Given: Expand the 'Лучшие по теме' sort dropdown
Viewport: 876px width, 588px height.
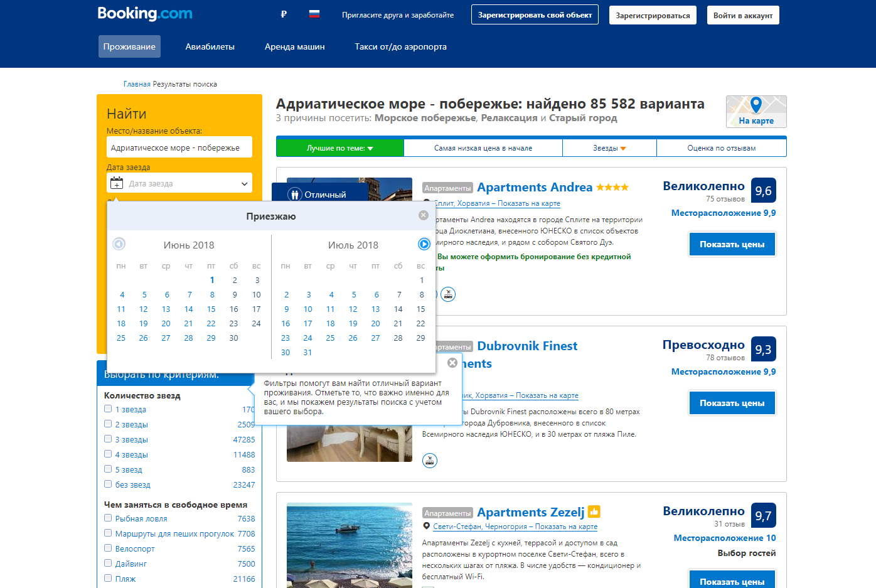Looking at the screenshot, I should click(340, 148).
